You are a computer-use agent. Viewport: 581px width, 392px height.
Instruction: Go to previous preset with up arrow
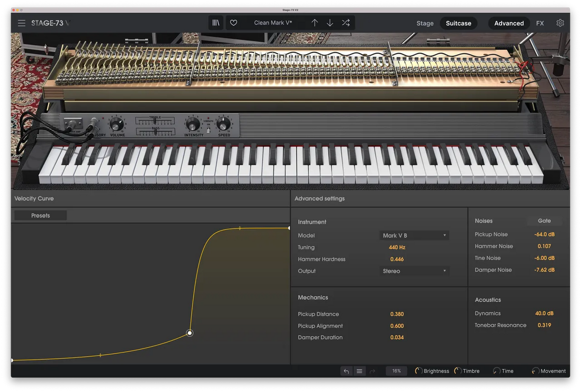[x=314, y=23]
